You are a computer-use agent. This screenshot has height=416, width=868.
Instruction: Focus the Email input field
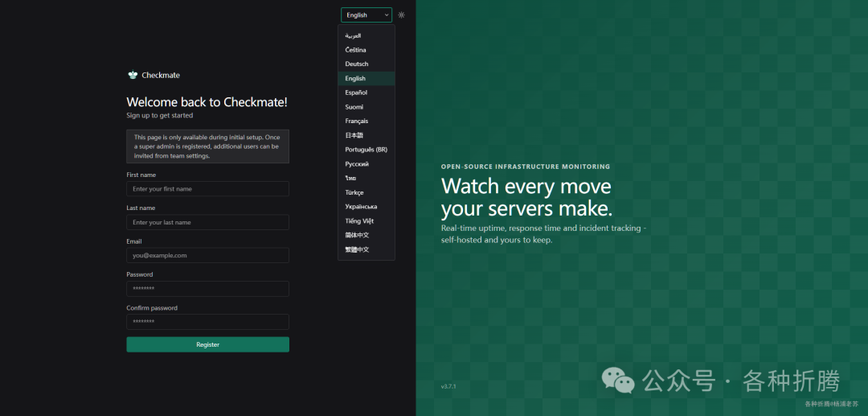tap(207, 255)
